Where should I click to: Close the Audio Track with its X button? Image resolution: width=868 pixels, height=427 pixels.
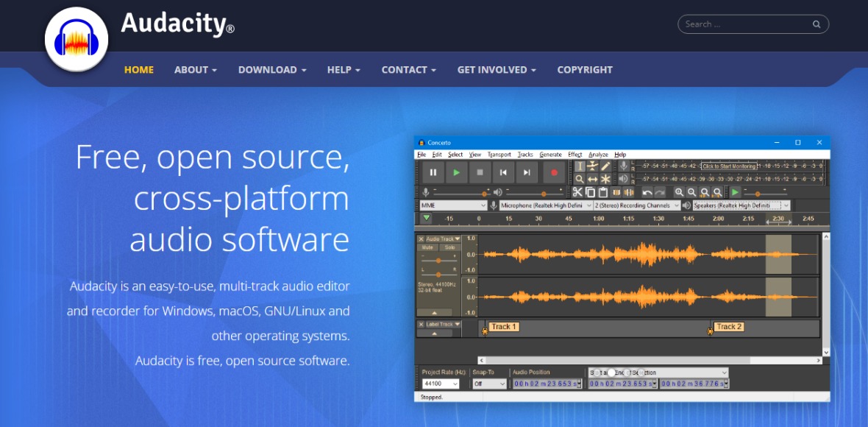[421, 239]
